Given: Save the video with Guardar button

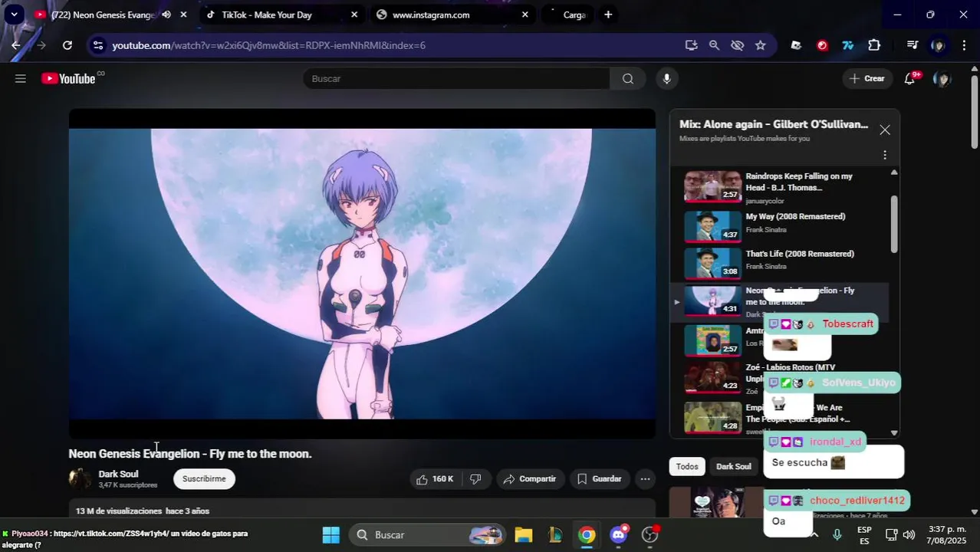Looking at the screenshot, I should [600, 479].
